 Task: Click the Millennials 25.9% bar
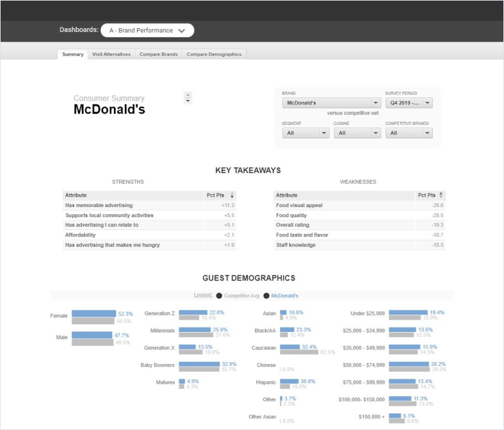pyautogui.click(x=195, y=329)
